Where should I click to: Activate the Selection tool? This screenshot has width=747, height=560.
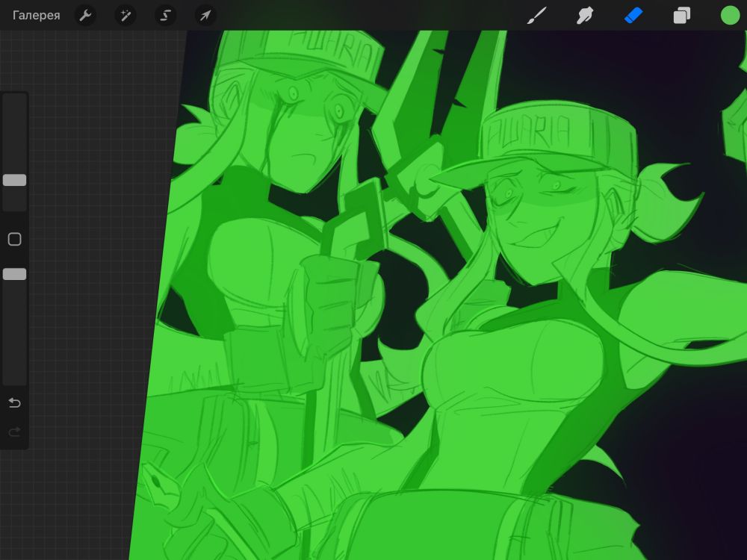pyautogui.click(x=165, y=15)
